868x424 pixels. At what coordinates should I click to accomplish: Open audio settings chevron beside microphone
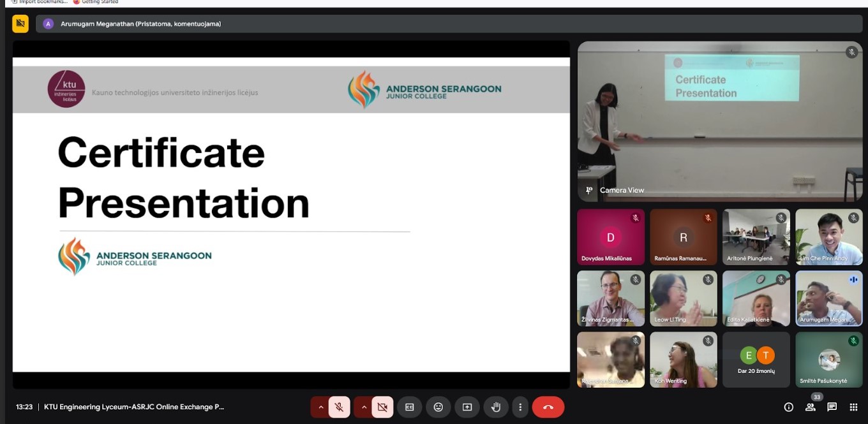(320, 407)
